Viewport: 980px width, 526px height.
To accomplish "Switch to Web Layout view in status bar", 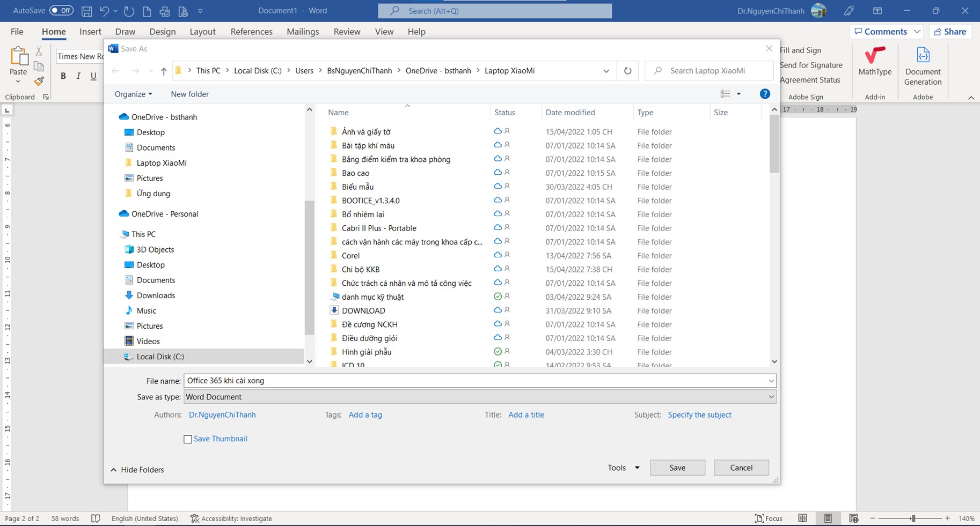I will point(853,518).
